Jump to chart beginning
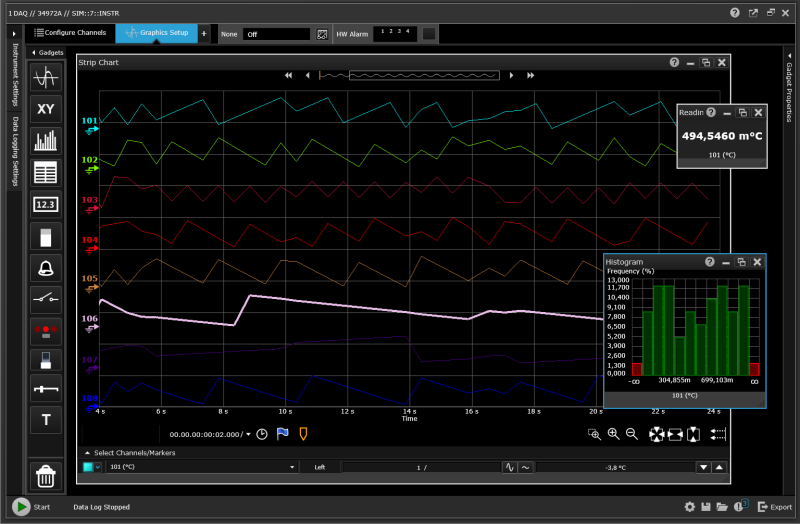Viewport: 800px width, 524px height. coord(288,75)
